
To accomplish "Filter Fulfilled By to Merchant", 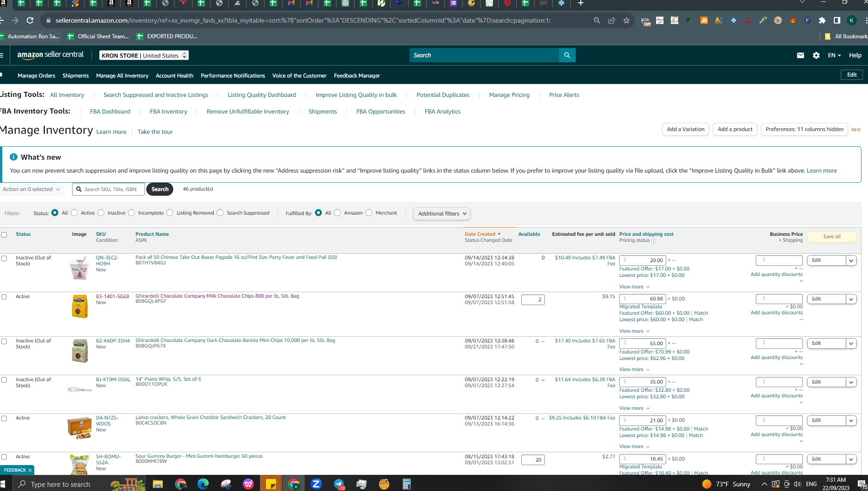I will (x=369, y=213).
